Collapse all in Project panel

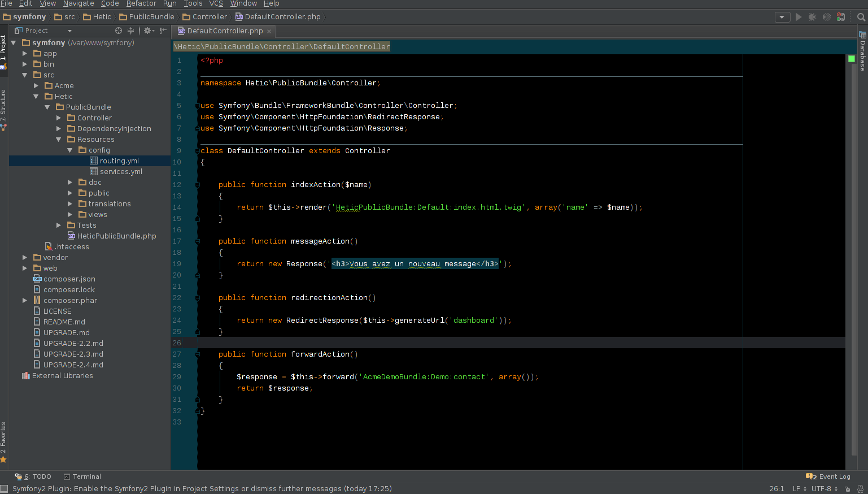pyautogui.click(x=130, y=31)
